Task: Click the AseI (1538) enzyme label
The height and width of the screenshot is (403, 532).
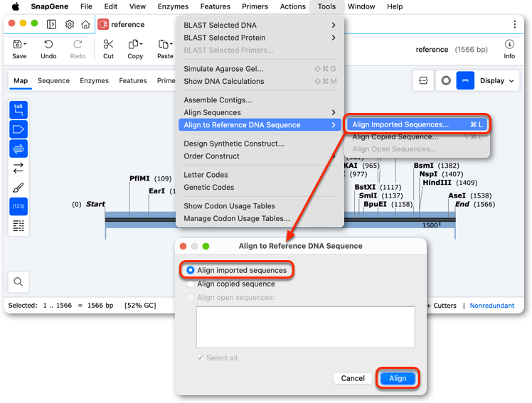Action: [470, 195]
